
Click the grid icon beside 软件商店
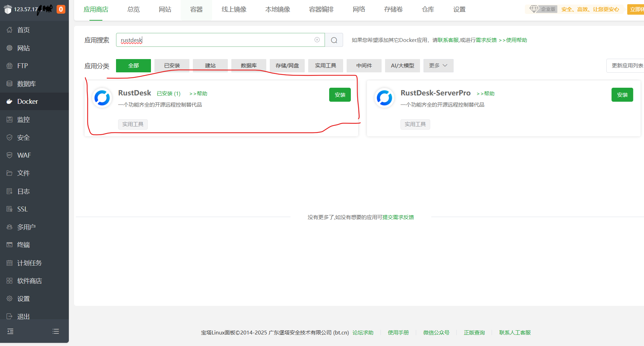[x=9, y=281]
